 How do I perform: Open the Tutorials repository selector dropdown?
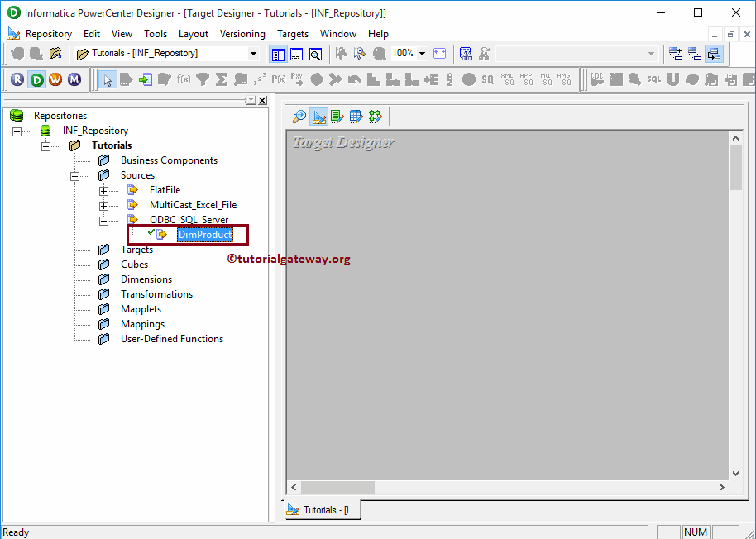click(x=254, y=53)
